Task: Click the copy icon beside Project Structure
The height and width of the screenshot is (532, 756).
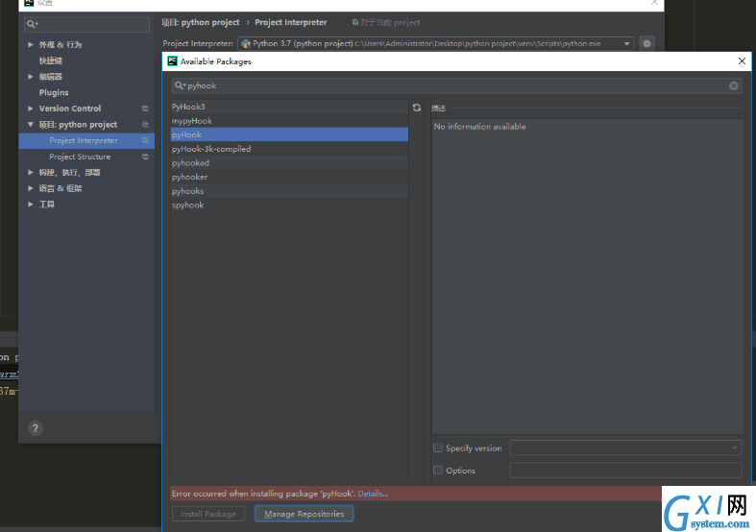Action: (x=145, y=157)
